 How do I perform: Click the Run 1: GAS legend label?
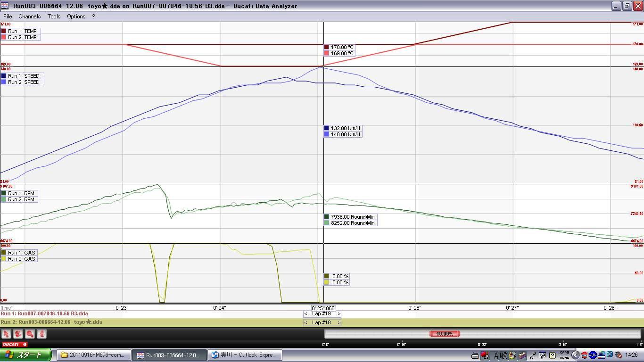click(x=22, y=253)
